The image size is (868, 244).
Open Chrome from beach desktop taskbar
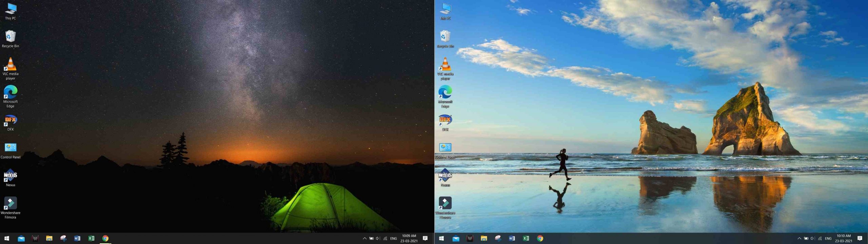point(540,238)
